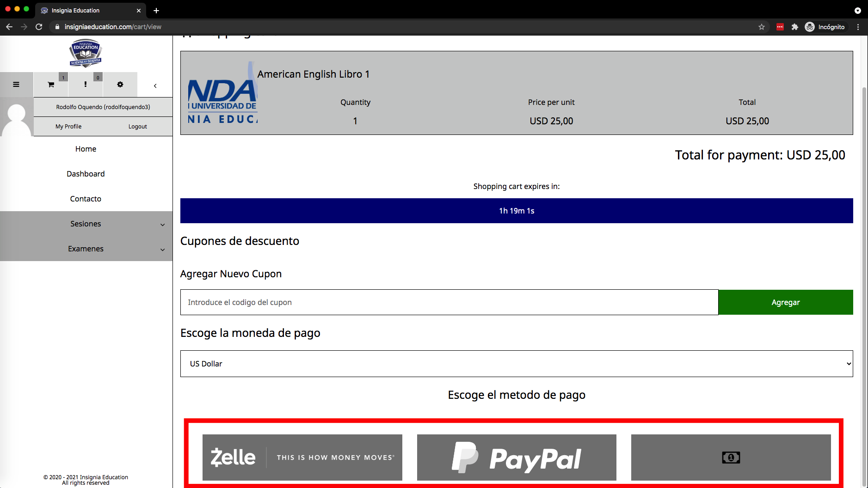Image resolution: width=868 pixels, height=488 pixels.
Task: Open the settings gear icon
Action: pyautogui.click(x=120, y=85)
